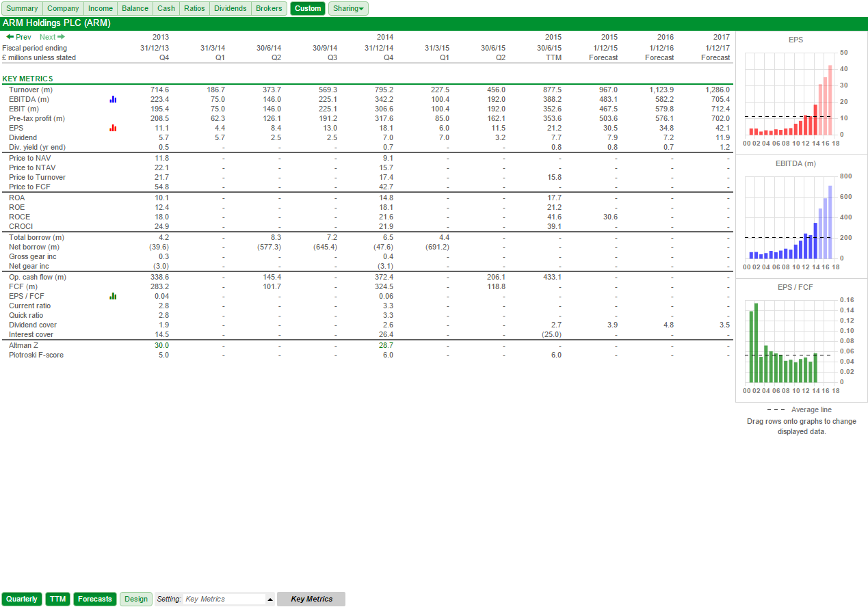Switch to the Summary tab
This screenshot has height=607, width=868.
[x=22, y=8]
